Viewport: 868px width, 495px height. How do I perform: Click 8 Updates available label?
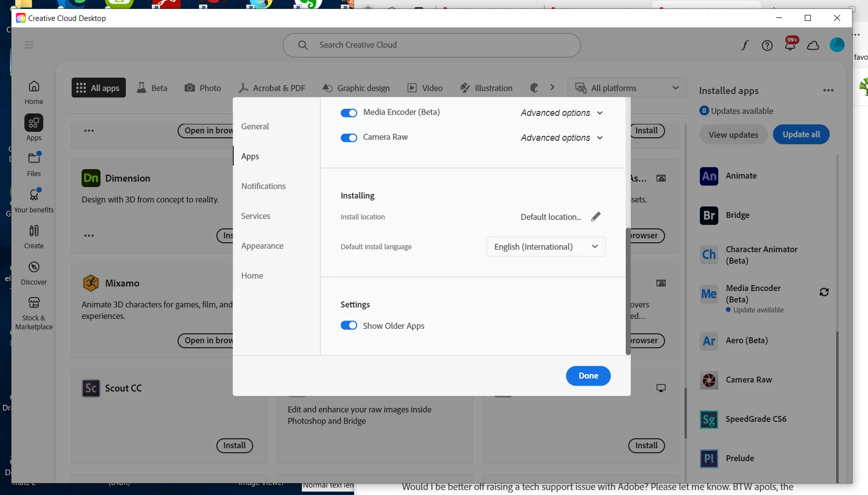point(736,111)
